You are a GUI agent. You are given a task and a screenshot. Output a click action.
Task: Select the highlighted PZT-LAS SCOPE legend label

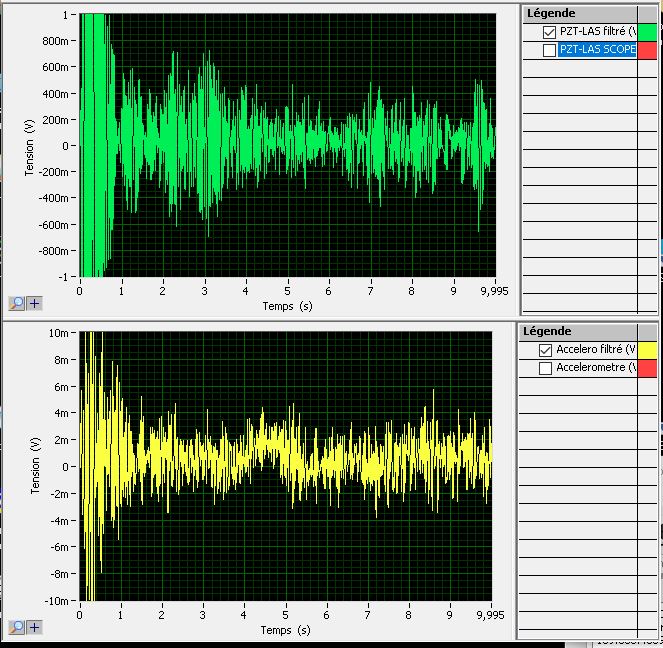597,50
